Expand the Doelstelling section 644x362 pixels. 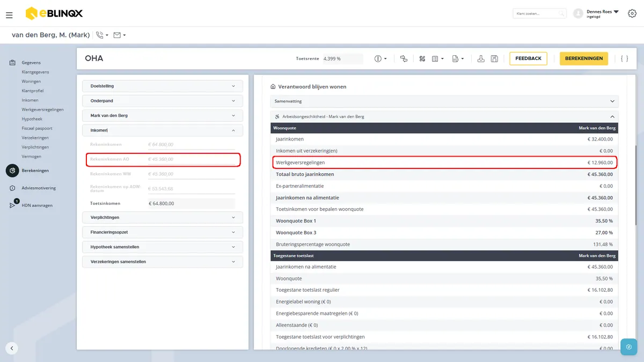(x=163, y=86)
